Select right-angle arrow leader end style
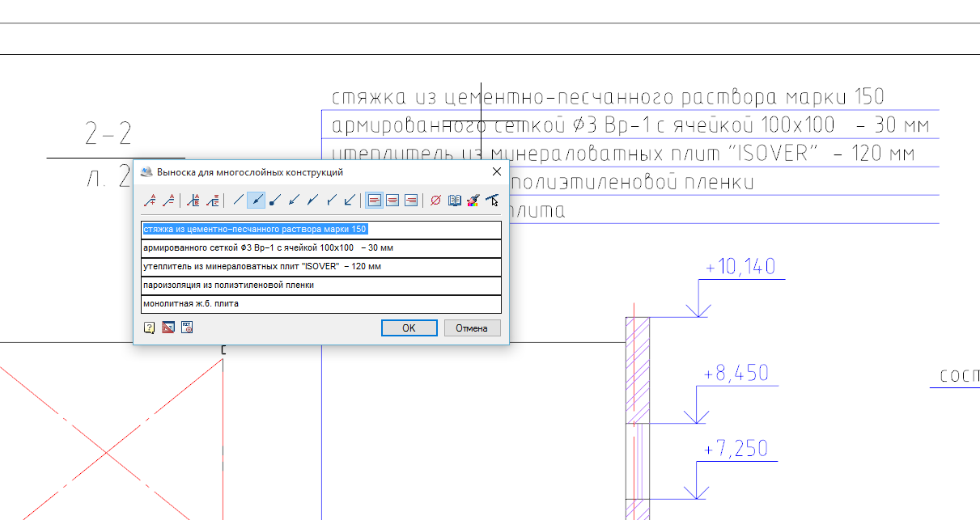This screenshot has width=980, height=520. click(x=350, y=200)
